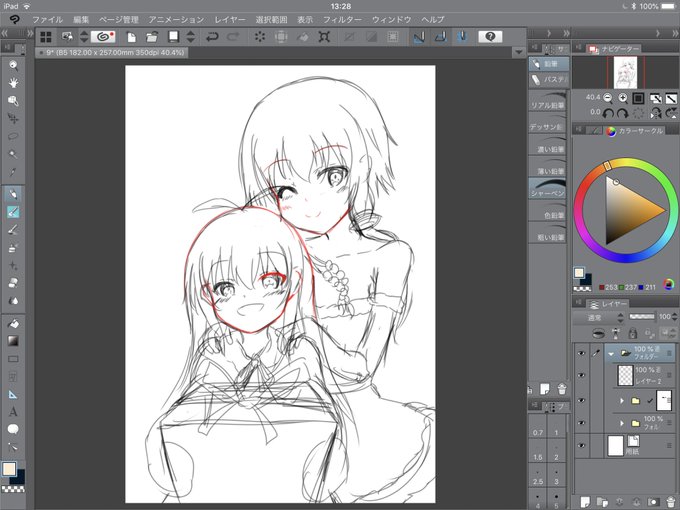Toggle Lock layer in Layer panel

[633, 333]
